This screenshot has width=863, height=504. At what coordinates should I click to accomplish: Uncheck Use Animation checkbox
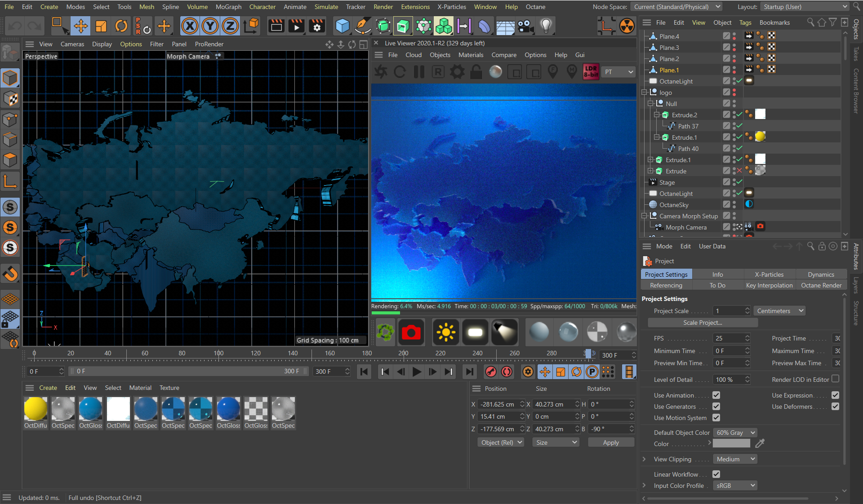tap(716, 395)
